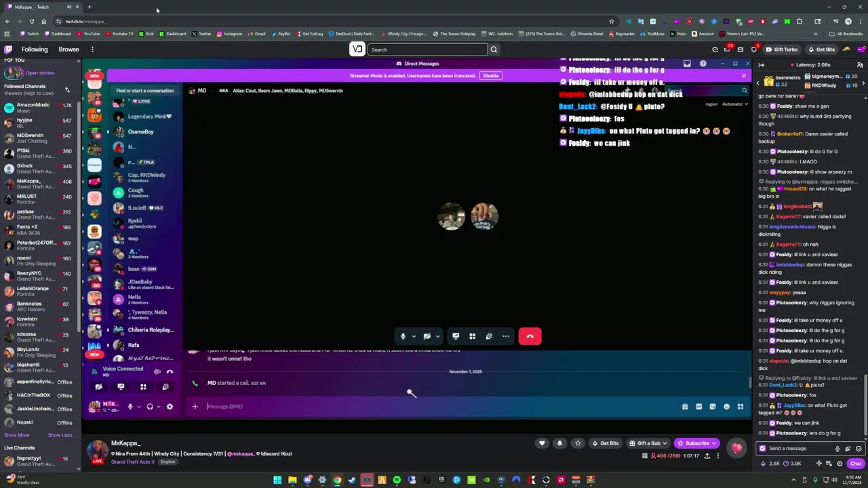Image resolution: width=868 pixels, height=488 pixels.
Task: Open chat settings gear icon
Action: tap(840, 464)
